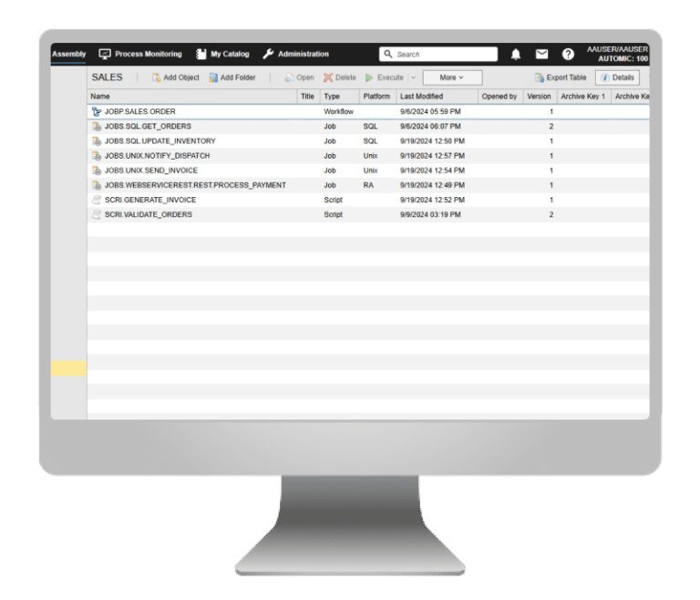700x600 pixels.
Task: Click the 9/9/2024 03:19 PM date cell
Action: (x=430, y=214)
